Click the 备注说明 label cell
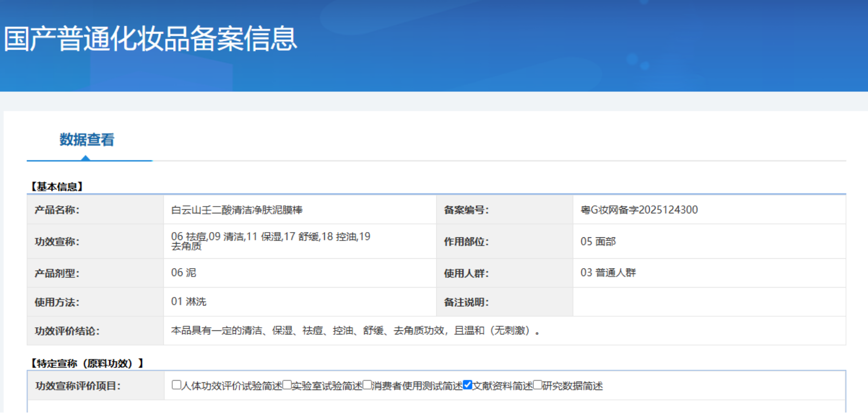The height and width of the screenshot is (413, 868). point(505,302)
